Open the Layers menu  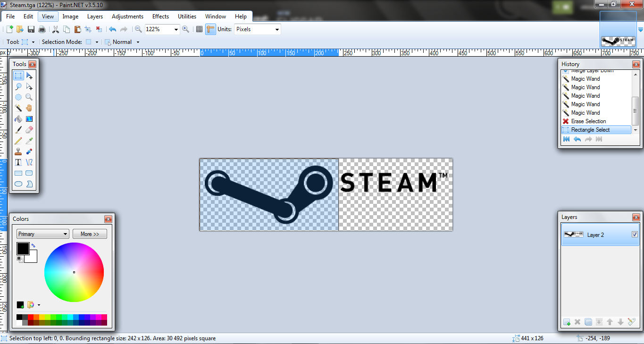pyautogui.click(x=95, y=17)
